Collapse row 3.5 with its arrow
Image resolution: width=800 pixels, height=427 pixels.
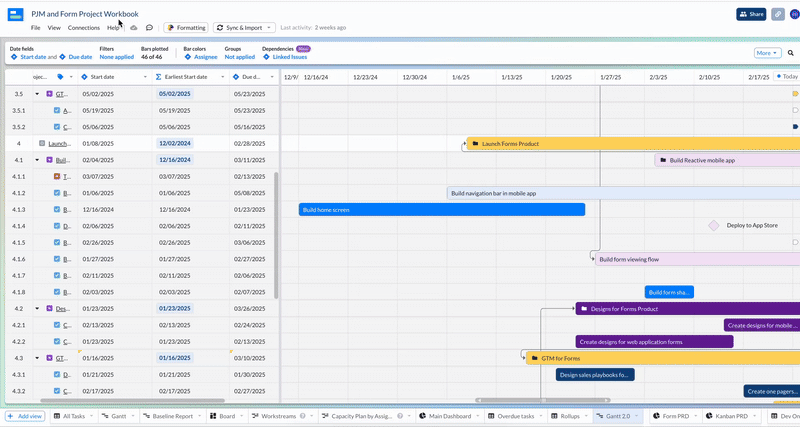(37, 94)
